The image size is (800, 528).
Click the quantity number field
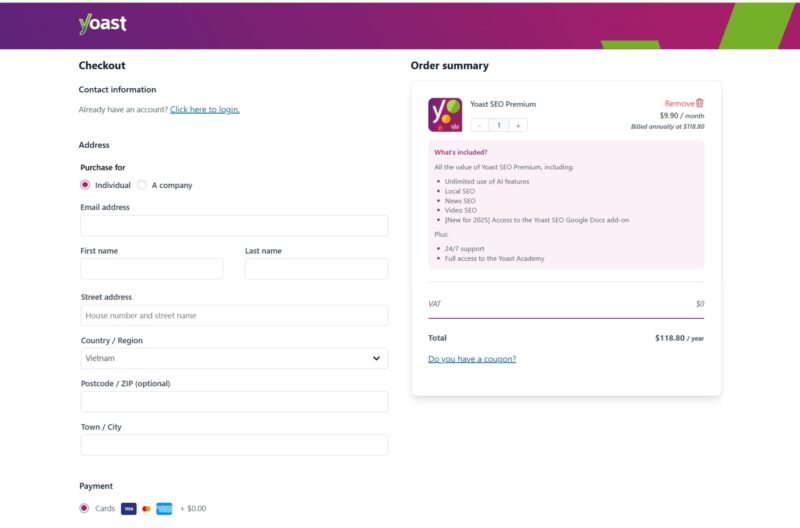point(498,125)
